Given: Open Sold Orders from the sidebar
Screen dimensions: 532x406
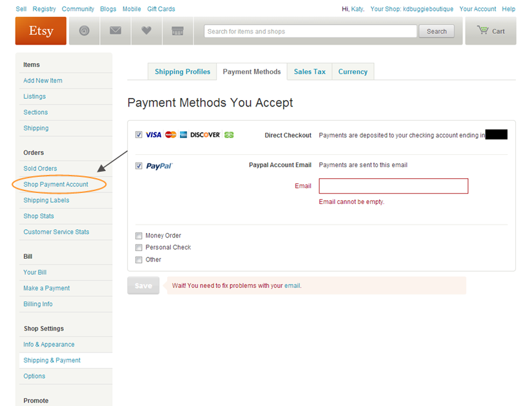Looking at the screenshot, I should [40, 168].
